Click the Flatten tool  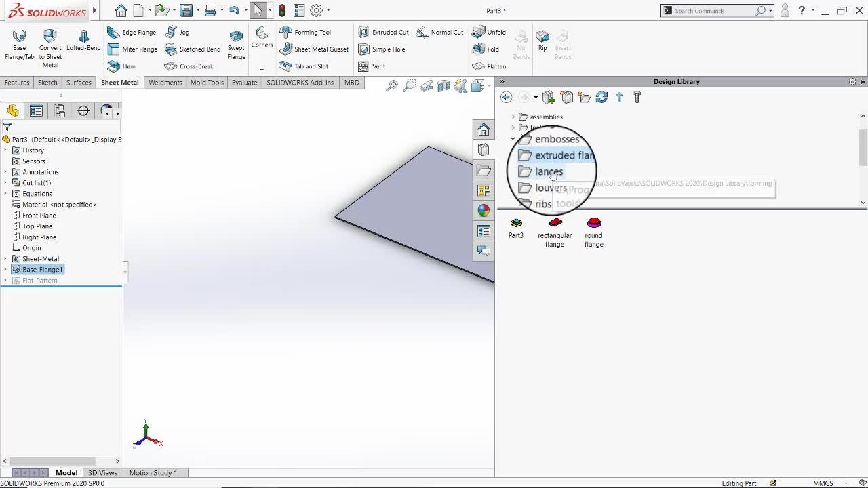pos(489,66)
